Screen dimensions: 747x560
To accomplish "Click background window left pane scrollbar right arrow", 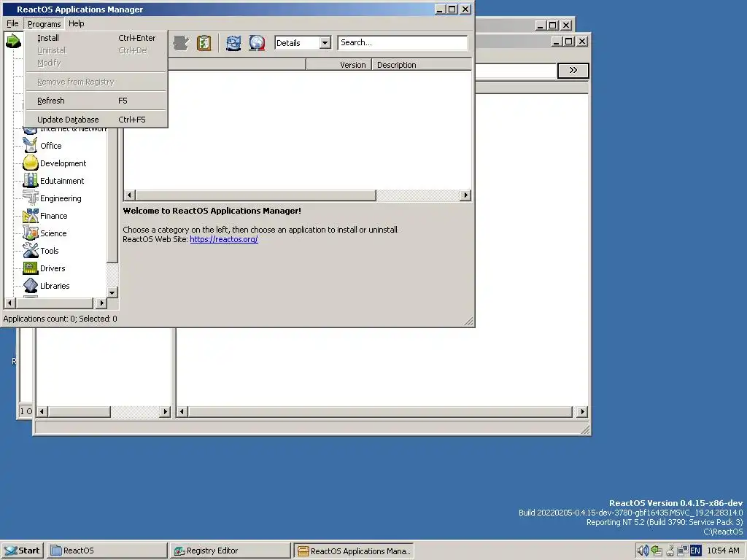I will click(x=165, y=411).
